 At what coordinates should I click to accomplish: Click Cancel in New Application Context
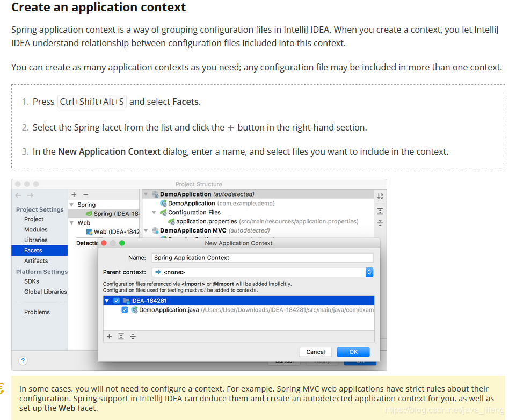click(316, 352)
